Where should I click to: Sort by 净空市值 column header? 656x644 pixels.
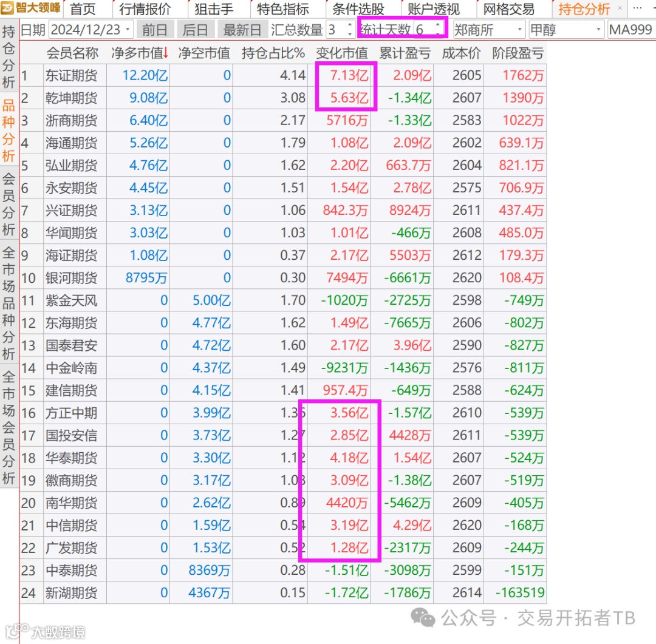pos(204,53)
